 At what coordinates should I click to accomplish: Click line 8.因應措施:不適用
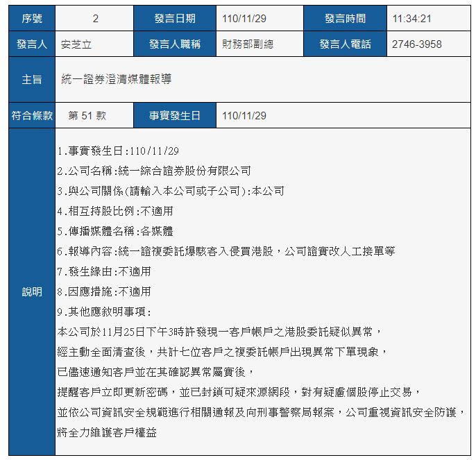[104, 291]
